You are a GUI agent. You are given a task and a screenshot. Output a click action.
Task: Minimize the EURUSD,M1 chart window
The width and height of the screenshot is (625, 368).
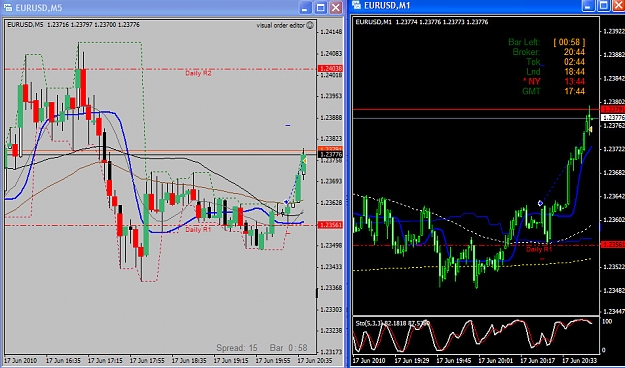click(x=588, y=5)
